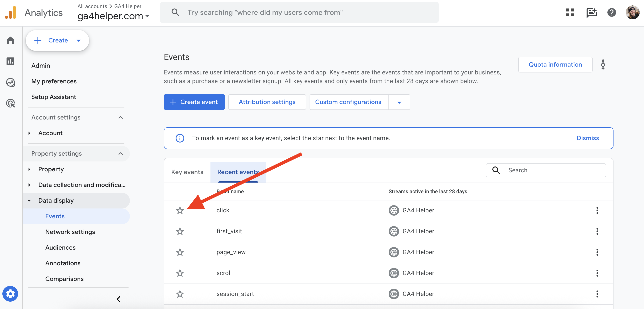
Task: Open the Reports bar chart icon
Action: click(x=10, y=61)
